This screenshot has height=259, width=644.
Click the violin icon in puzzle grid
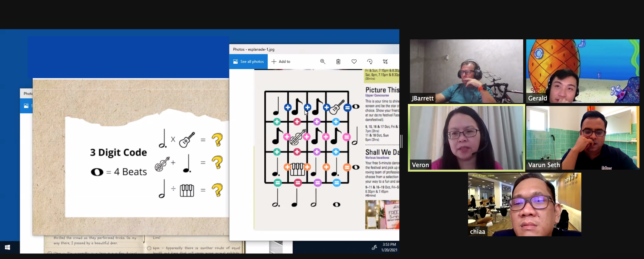point(297,137)
